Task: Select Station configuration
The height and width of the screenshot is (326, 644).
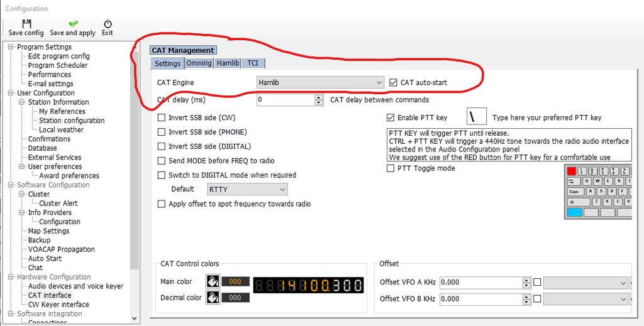Action: tap(72, 121)
